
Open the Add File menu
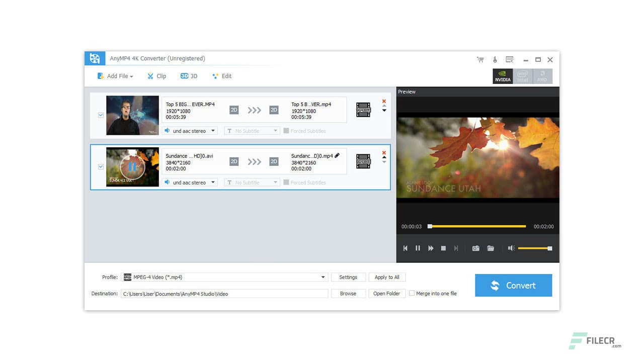[115, 76]
